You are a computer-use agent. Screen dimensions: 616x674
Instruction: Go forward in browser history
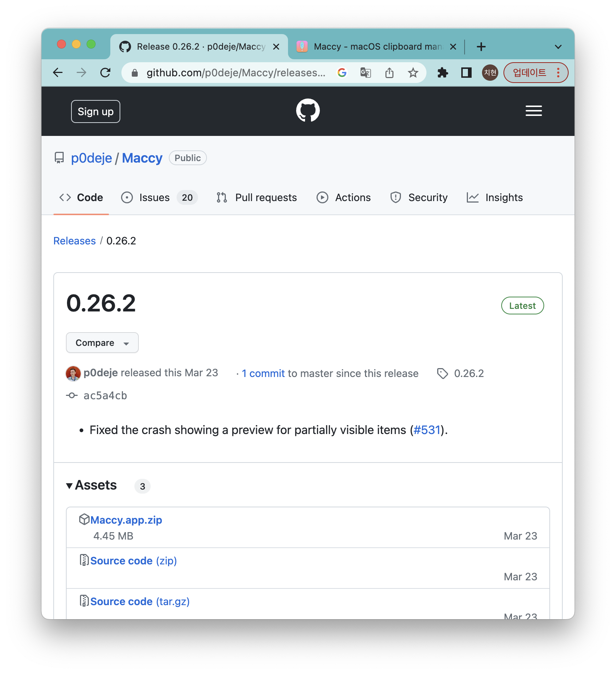pyautogui.click(x=81, y=73)
